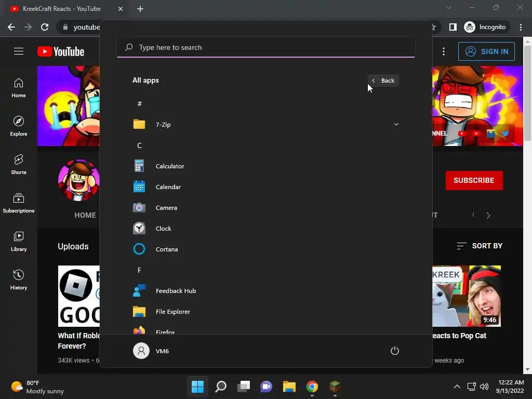Click the Incognito profile button
Image resolution: width=532 pixels, height=399 pixels.
485,27
